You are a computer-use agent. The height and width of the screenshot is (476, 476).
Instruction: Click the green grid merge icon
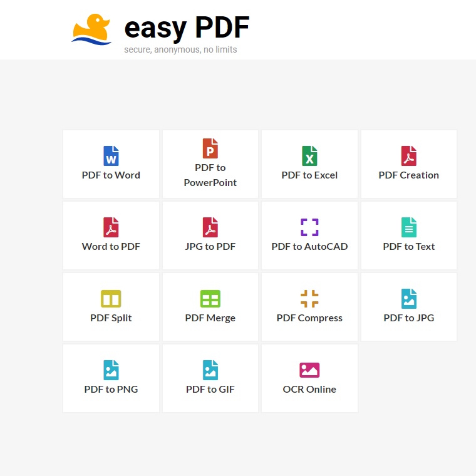pos(210,299)
